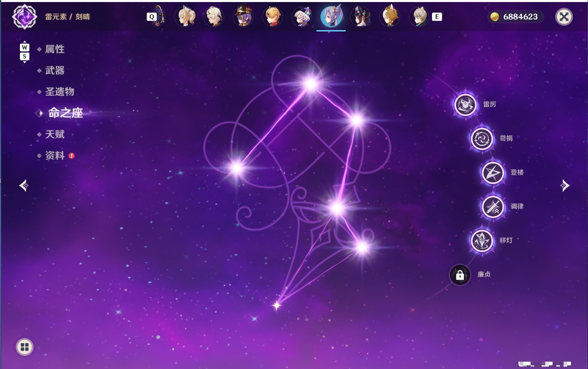The width and height of the screenshot is (588, 369).
Task: Click the Electro element emblem beside 雷元素
Action: (x=24, y=17)
